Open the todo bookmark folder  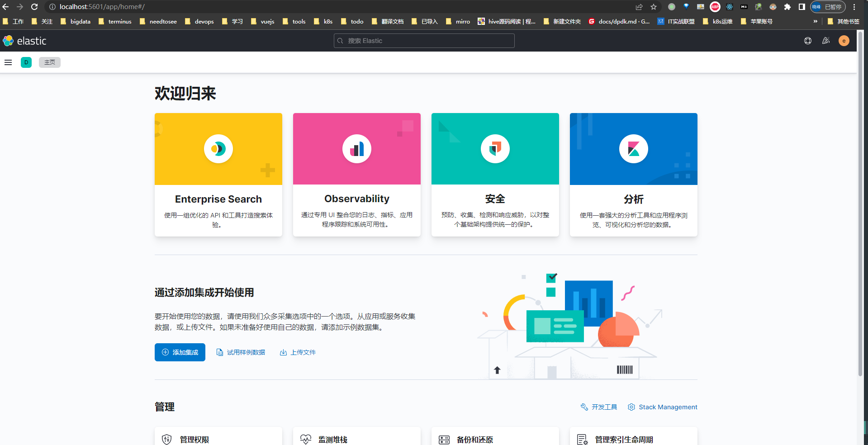[x=352, y=21]
